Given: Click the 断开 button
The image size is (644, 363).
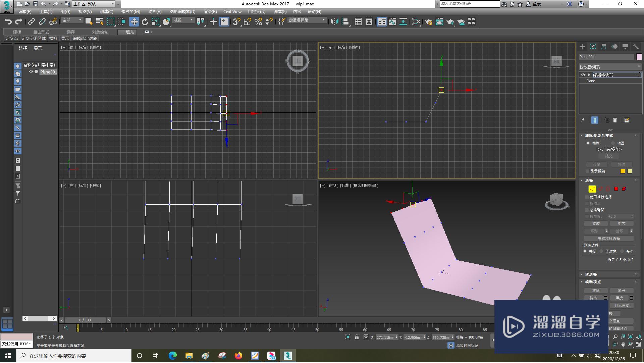Looking at the screenshot, I should point(622,291).
